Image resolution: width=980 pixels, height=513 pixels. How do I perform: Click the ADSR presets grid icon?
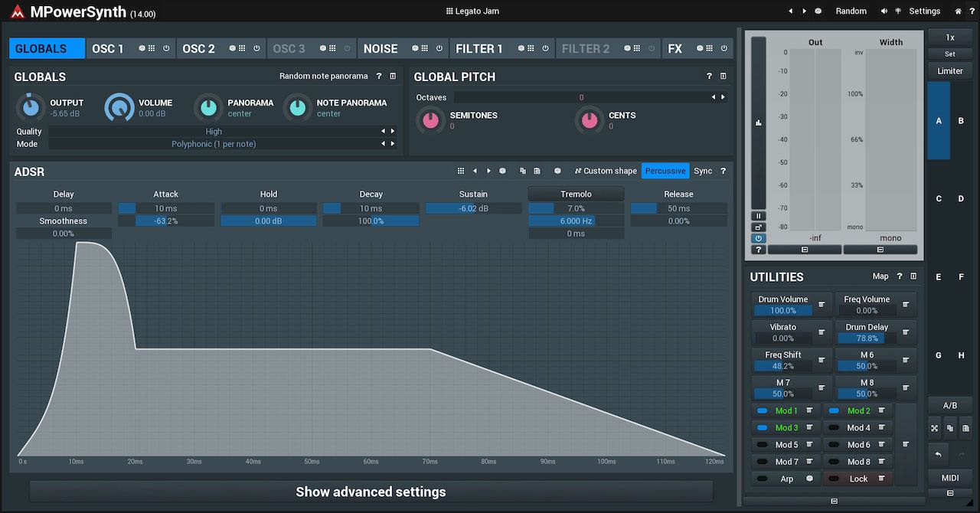[461, 172]
